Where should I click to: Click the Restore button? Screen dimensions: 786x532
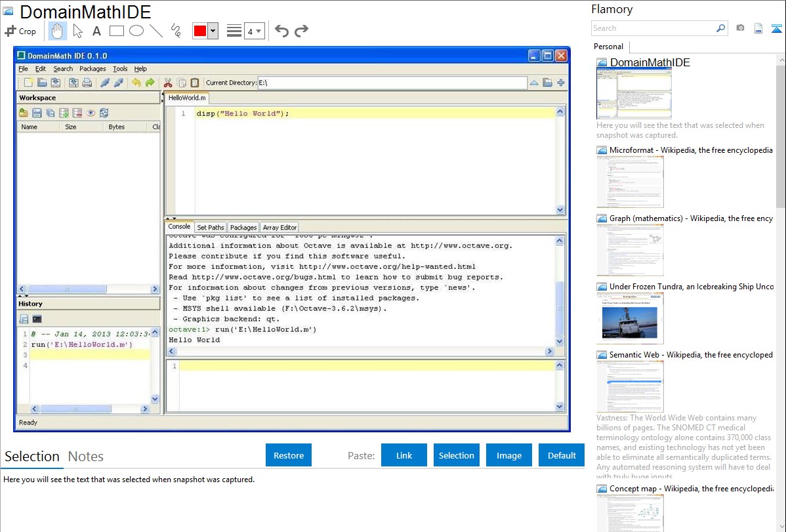289,455
